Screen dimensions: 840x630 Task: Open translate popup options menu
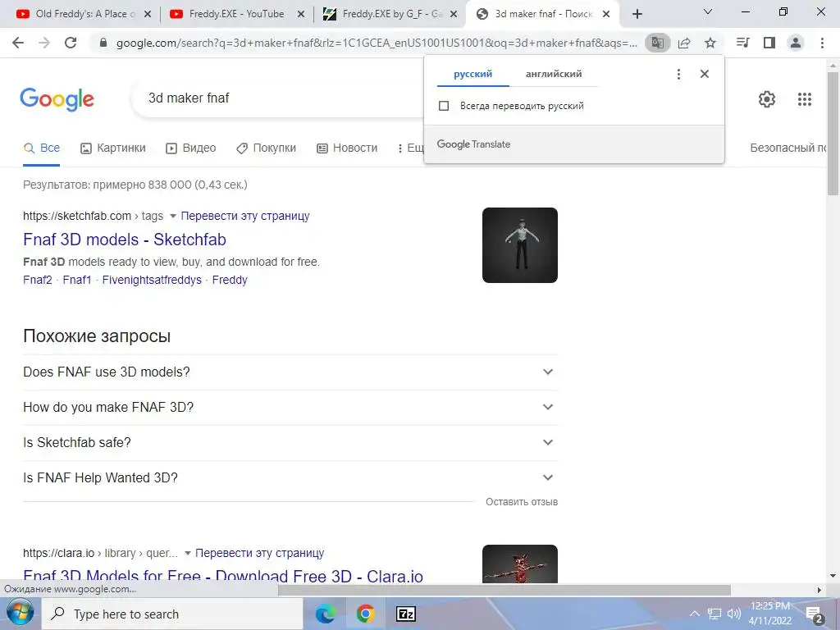coord(678,74)
